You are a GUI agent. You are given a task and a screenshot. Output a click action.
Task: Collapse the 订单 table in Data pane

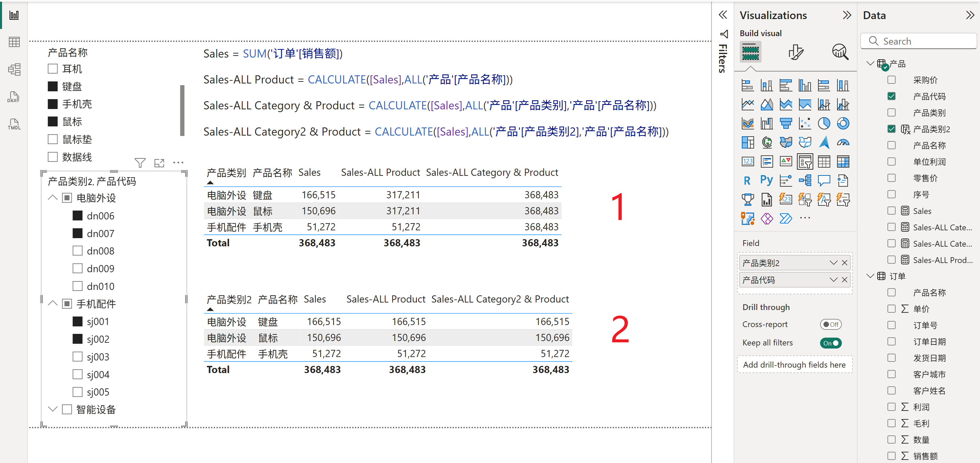coord(870,276)
